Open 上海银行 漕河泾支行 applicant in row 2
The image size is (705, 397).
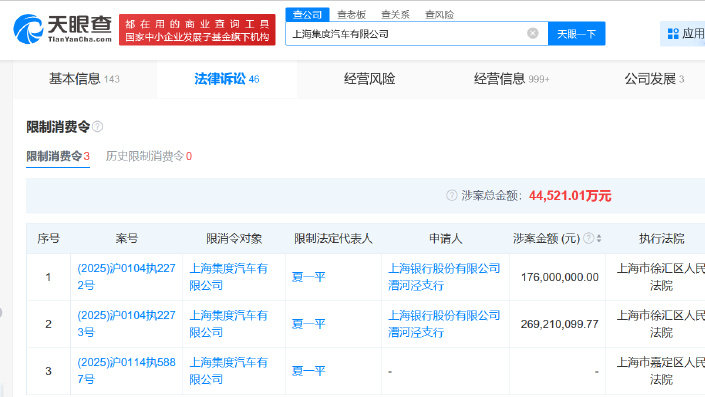point(444,324)
